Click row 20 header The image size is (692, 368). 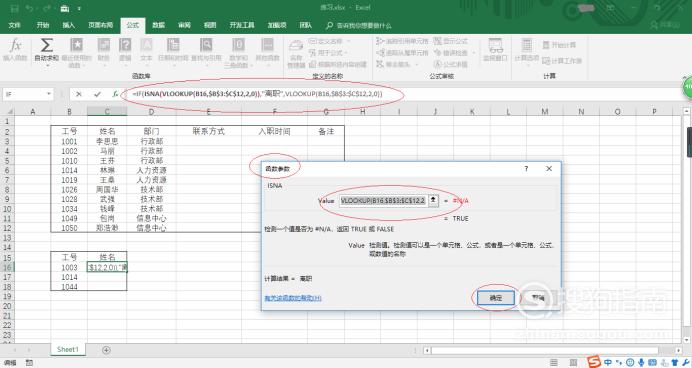[x=7, y=306]
